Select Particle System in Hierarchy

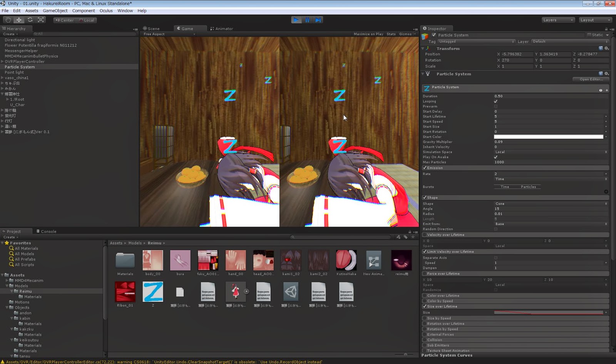coord(20,67)
